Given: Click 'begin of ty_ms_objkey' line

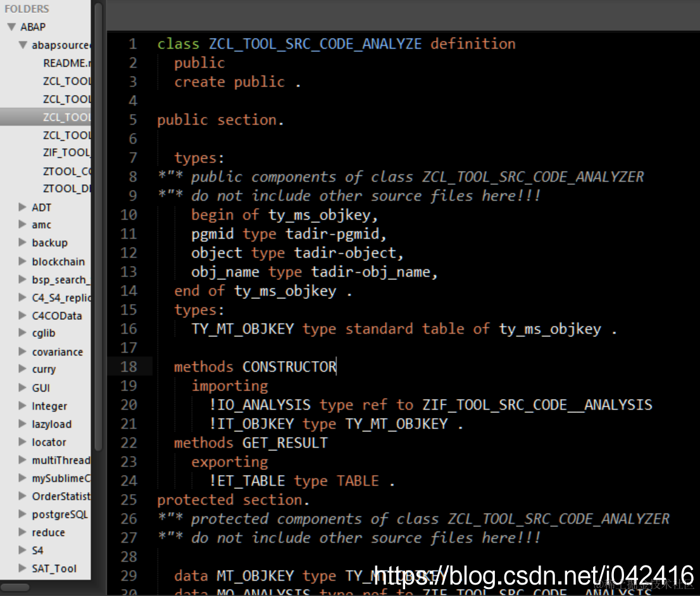Looking at the screenshot, I should click(x=284, y=215).
